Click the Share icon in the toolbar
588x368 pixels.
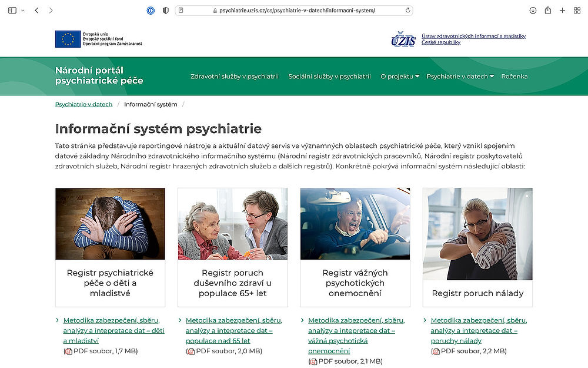547,10
